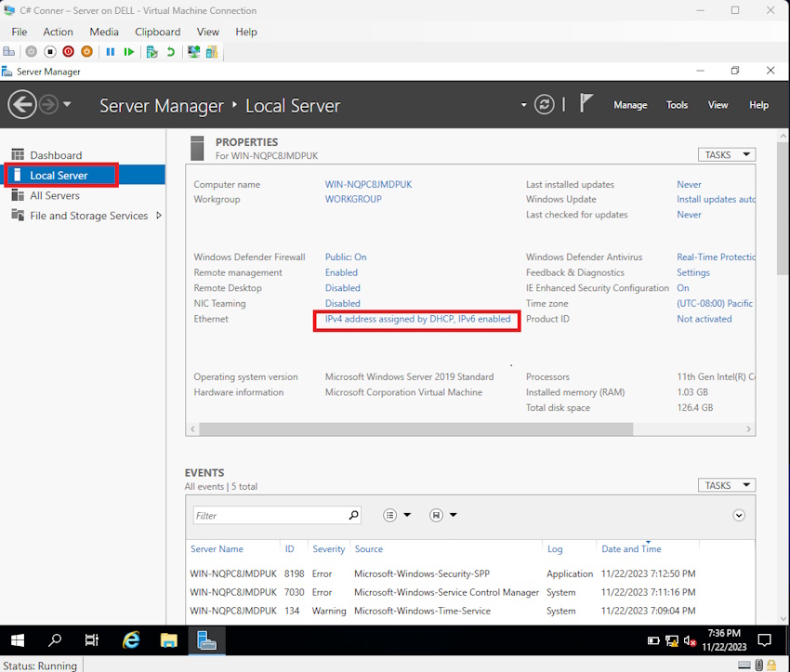Open the Properties TASKS dropdown

click(x=726, y=154)
